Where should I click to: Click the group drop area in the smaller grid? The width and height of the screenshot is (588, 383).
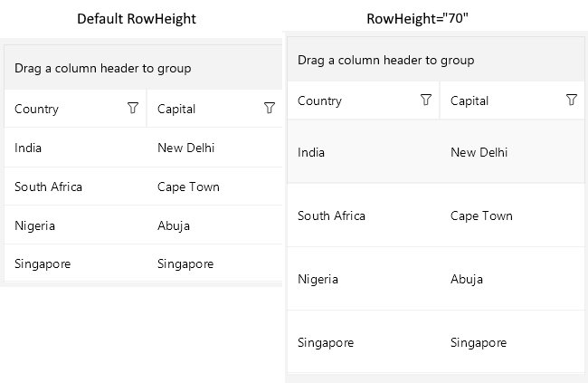point(103,68)
